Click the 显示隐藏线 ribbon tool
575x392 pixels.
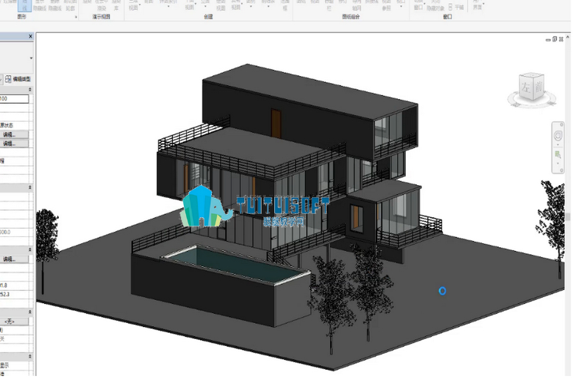tap(39, 5)
